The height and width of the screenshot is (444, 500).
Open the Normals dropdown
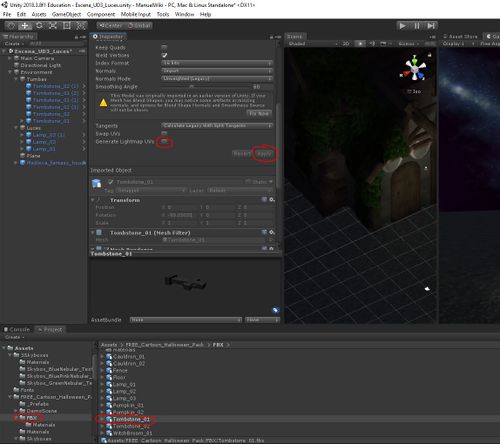(217, 71)
